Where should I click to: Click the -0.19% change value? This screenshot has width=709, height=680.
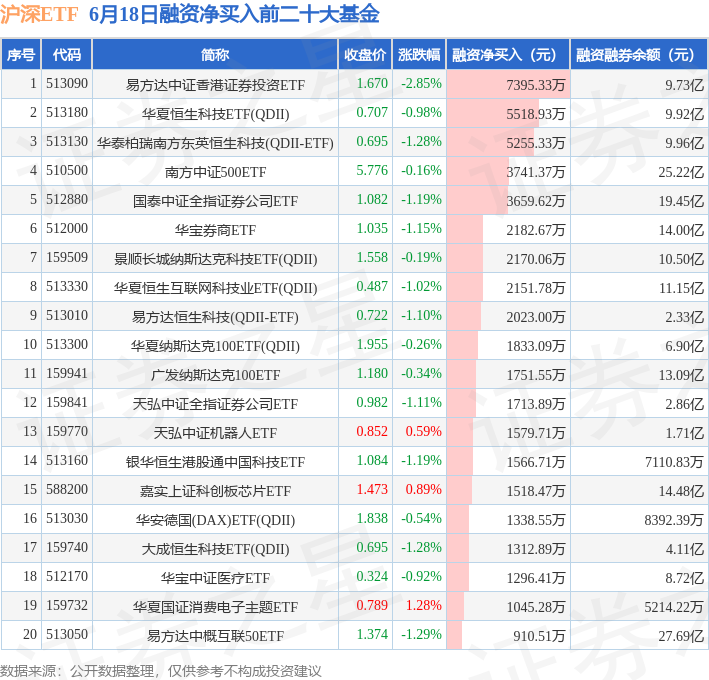(421, 257)
